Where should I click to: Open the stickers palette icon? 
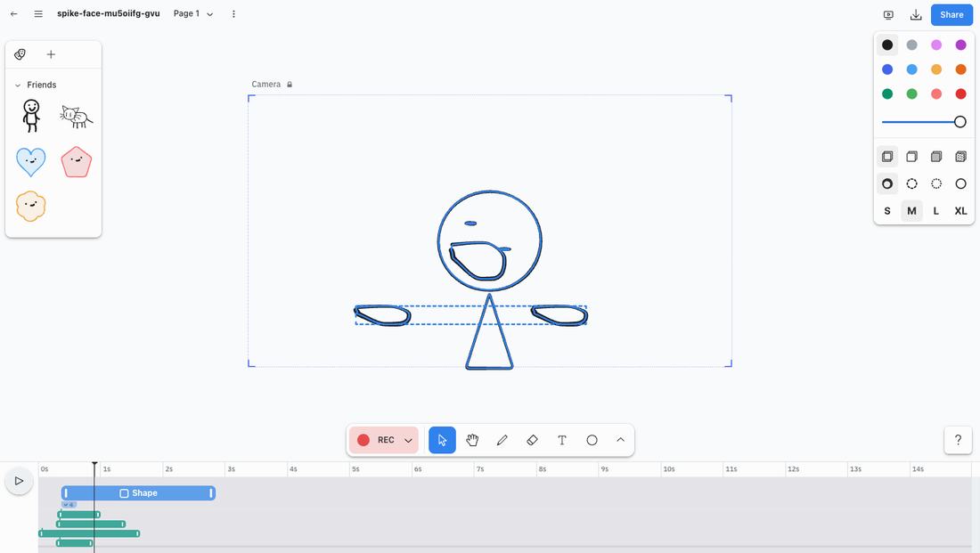[x=20, y=54]
